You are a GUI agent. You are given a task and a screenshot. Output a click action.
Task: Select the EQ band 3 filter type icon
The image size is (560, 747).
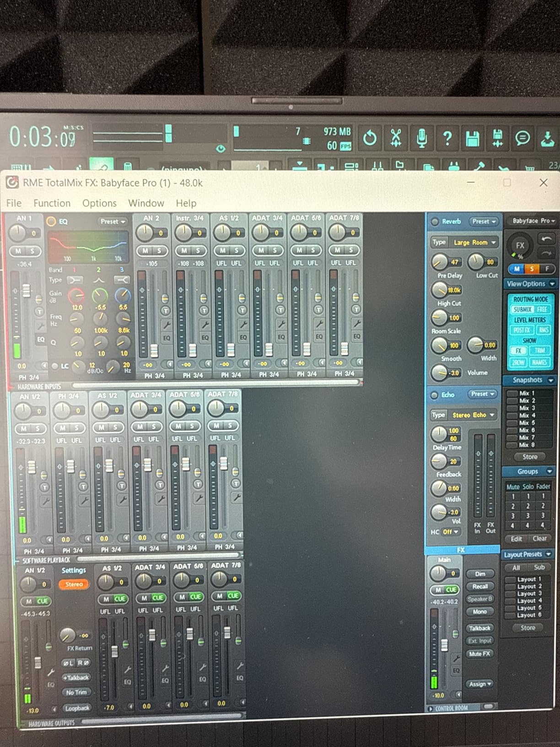tap(122, 280)
